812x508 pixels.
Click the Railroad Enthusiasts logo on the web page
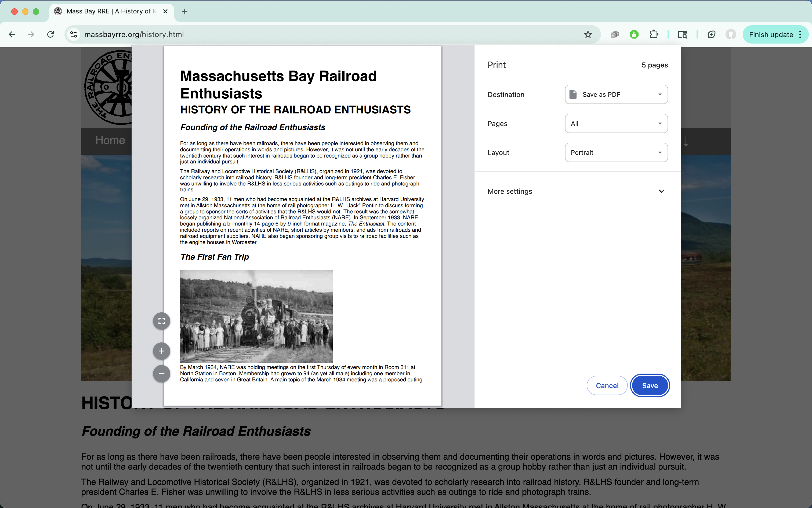tap(108, 87)
